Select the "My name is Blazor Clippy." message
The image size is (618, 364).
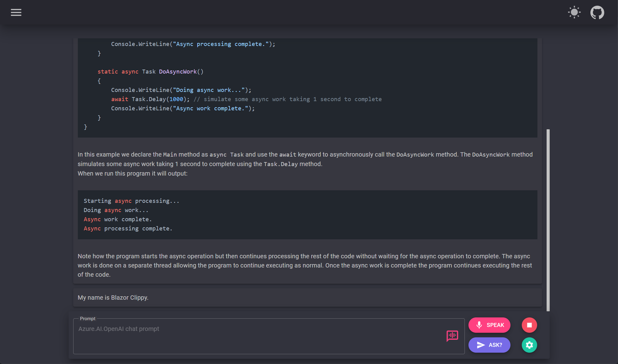113,298
